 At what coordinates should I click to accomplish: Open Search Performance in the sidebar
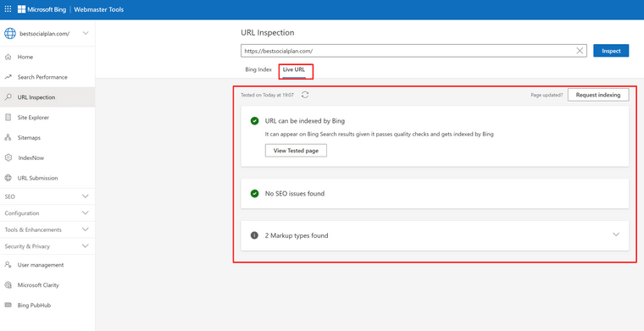[x=47, y=77]
